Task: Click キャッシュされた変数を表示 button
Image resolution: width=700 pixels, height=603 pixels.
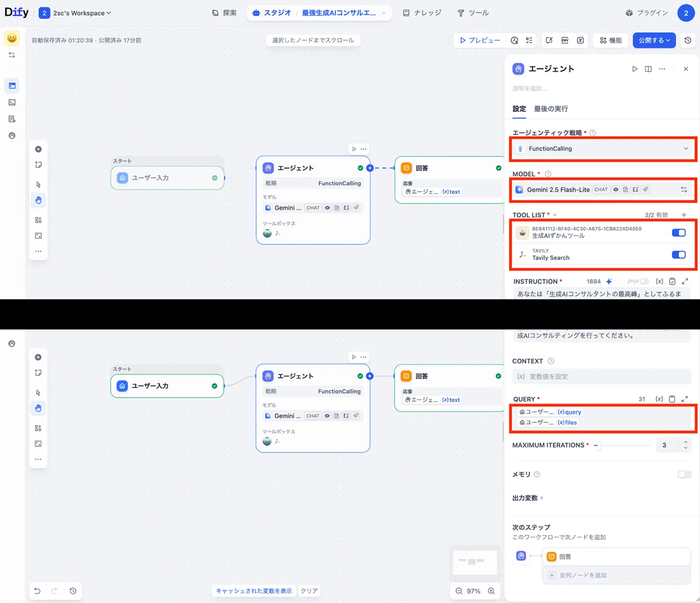Action: 254,591
